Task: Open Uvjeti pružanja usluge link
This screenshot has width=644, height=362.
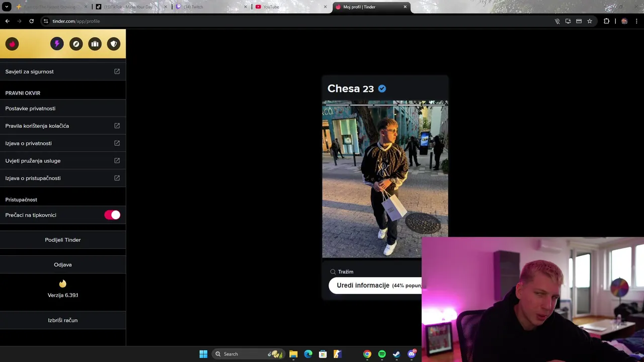Action: (x=63, y=160)
